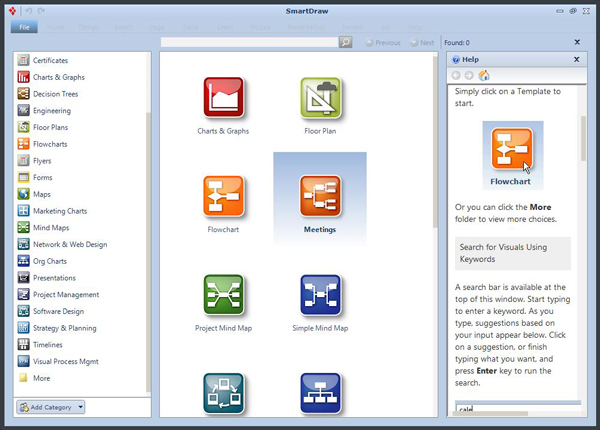
Task: Select the Software Design category
Action: 51,311
